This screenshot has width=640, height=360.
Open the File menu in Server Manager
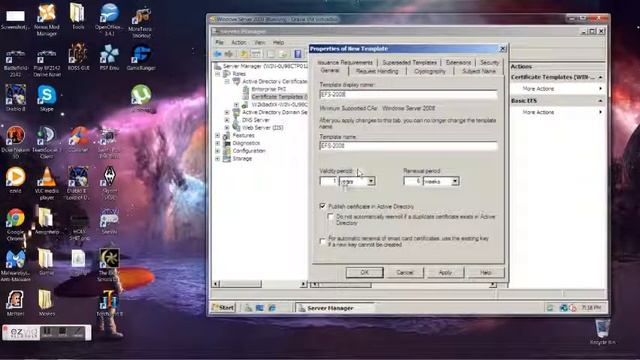[219, 42]
